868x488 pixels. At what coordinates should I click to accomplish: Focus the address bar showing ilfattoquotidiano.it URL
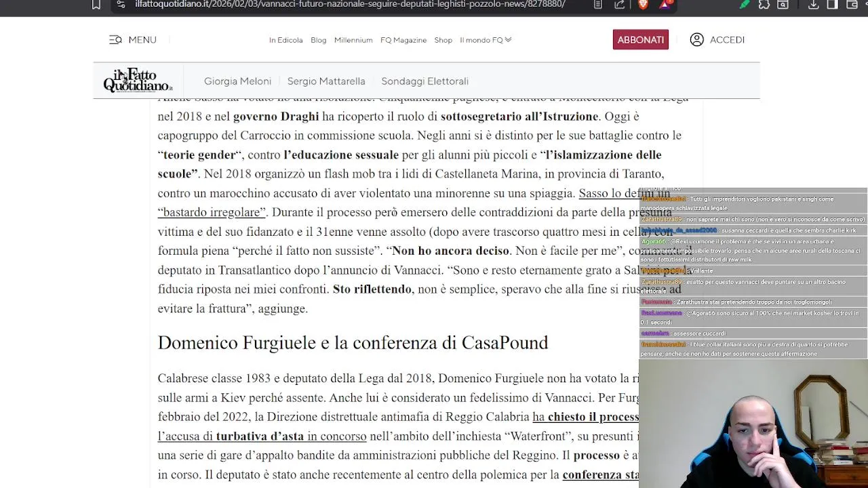350,4
